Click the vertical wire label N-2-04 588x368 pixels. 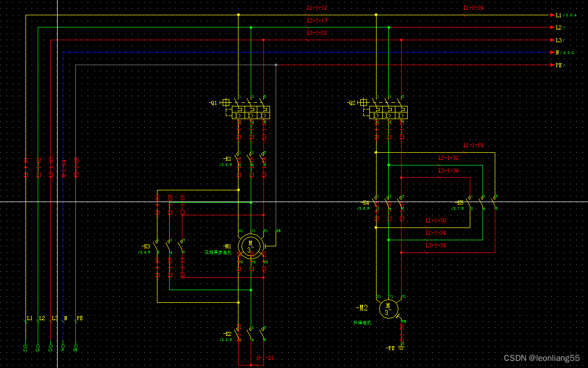(64, 169)
